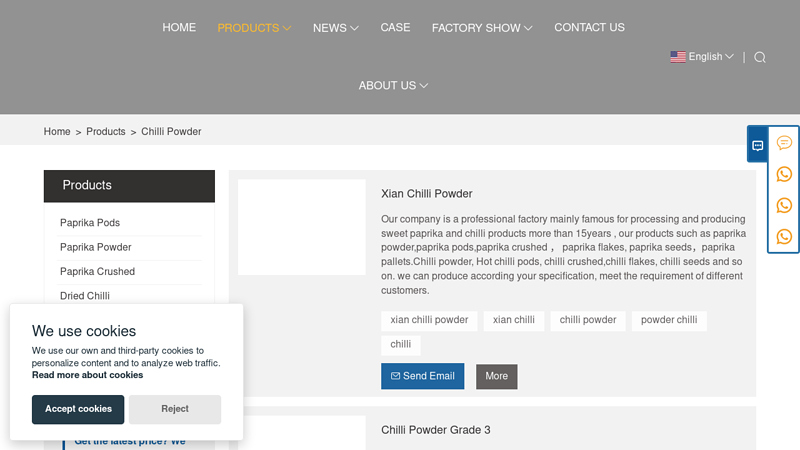Click the blue message tab icon

757,145
